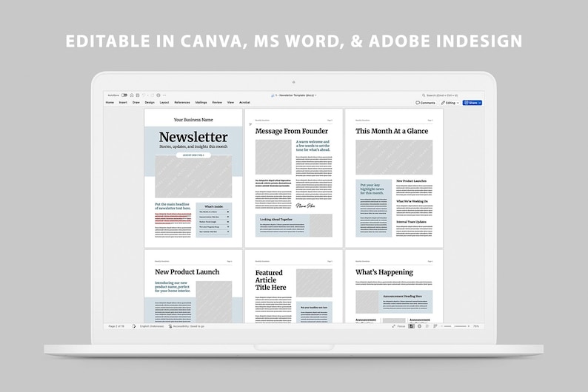
Task: Click the Your Business Name text
Action: (193, 120)
